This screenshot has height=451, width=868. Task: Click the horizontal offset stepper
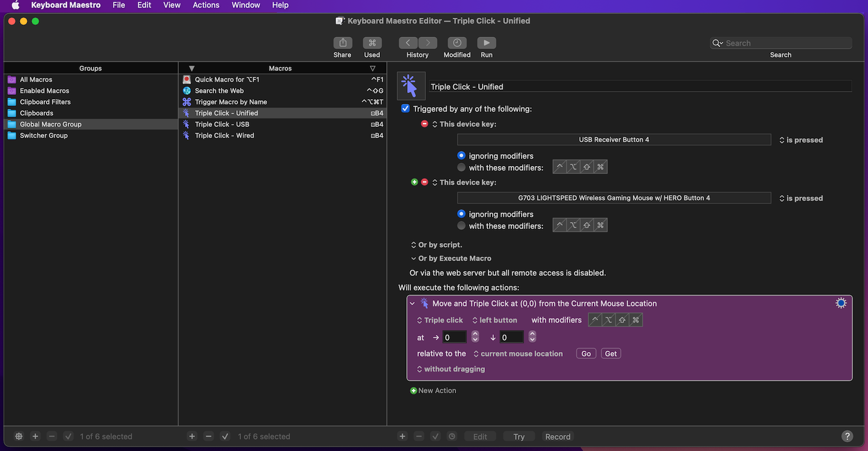475,337
